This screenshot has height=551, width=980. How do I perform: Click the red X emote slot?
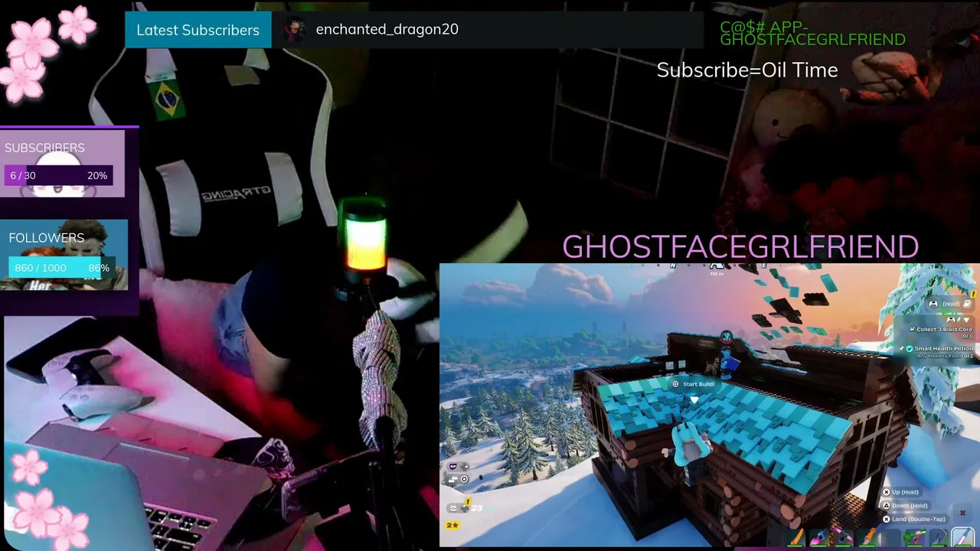tap(962, 513)
